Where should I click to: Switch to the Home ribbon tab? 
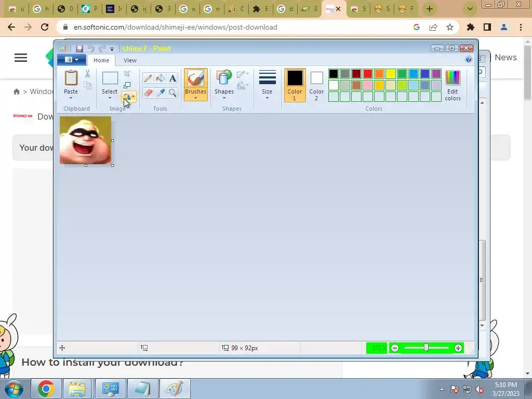(101, 60)
